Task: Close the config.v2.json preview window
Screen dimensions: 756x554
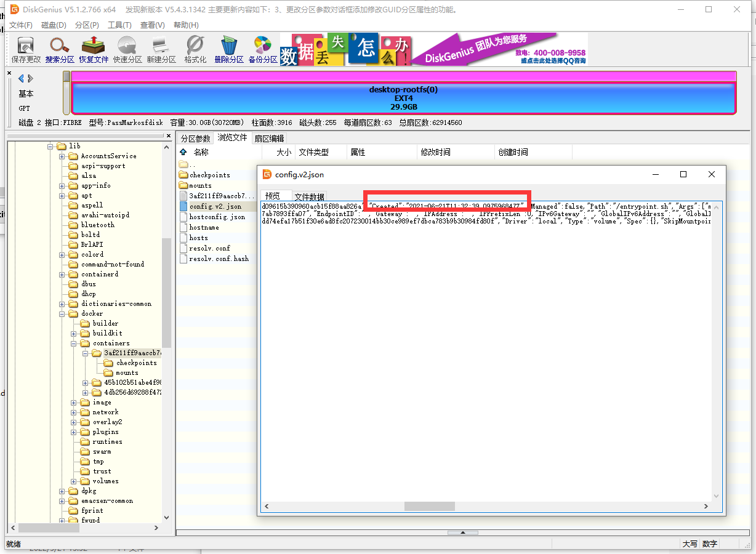Action: click(x=712, y=174)
